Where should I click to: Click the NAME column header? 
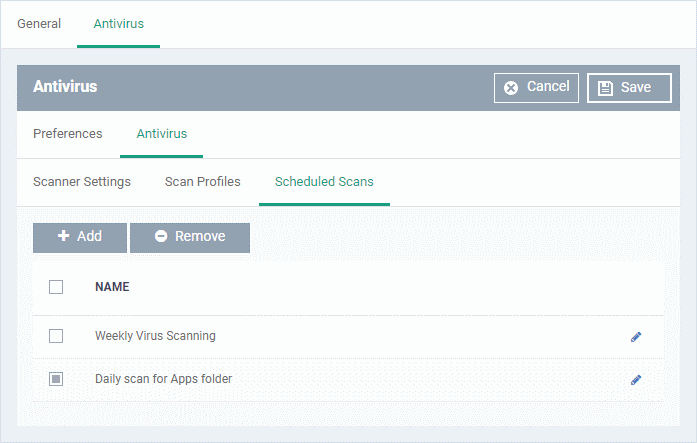tap(112, 287)
